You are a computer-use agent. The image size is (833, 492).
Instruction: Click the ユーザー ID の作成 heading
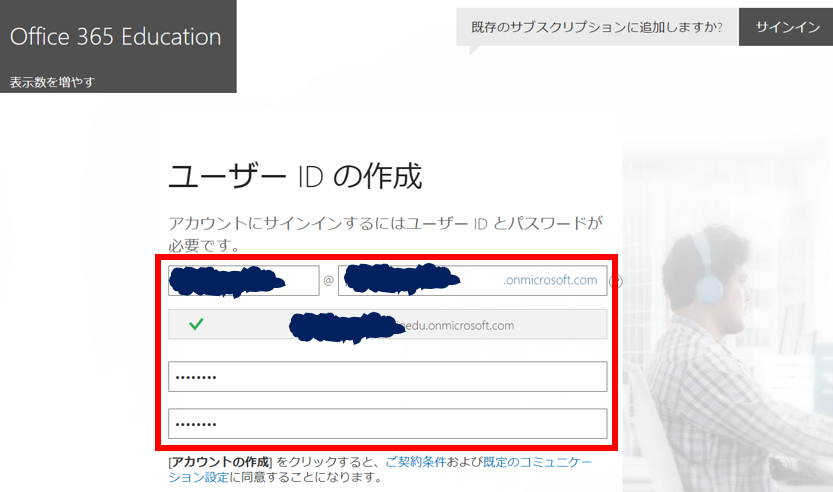pyautogui.click(x=295, y=176)
